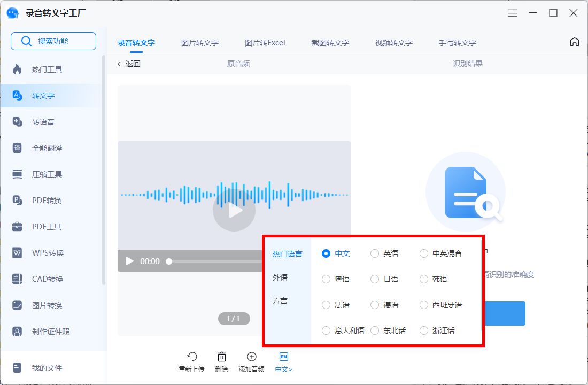
Task: Click the EN language icon
Action: click(284, 357)
